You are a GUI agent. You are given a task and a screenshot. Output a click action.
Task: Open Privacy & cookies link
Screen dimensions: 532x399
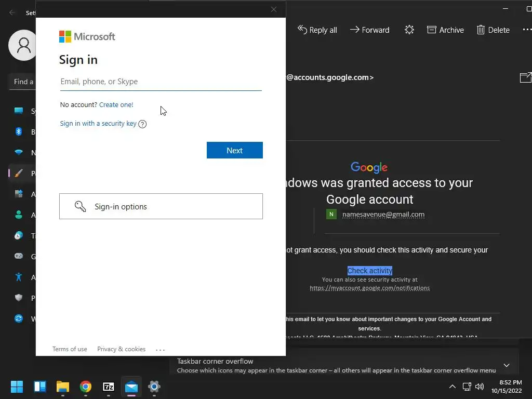[x=121, y=349]
